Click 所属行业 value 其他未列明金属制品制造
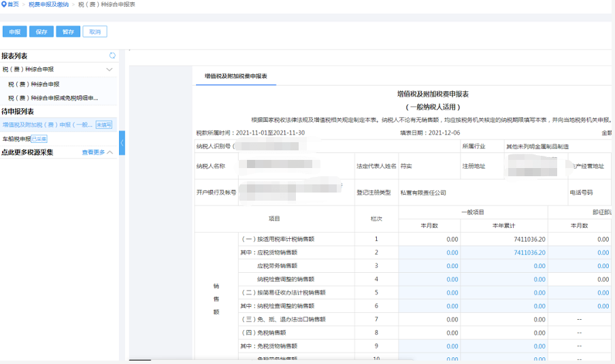This screenshot has width=615, height=364. click(537, 146)
